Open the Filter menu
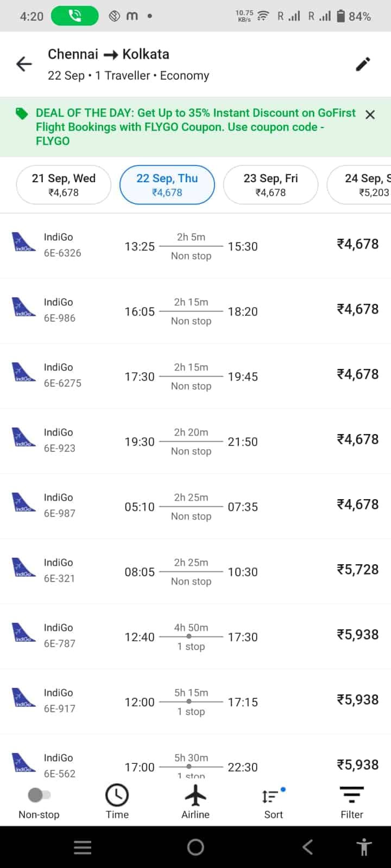This screenshot has height=868, width=391. coord(351,796)
